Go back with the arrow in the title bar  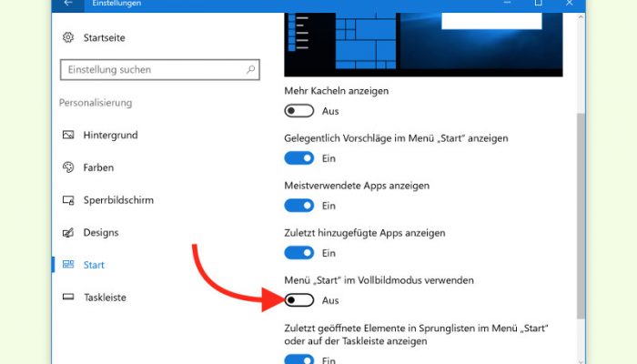pos(68,4)
